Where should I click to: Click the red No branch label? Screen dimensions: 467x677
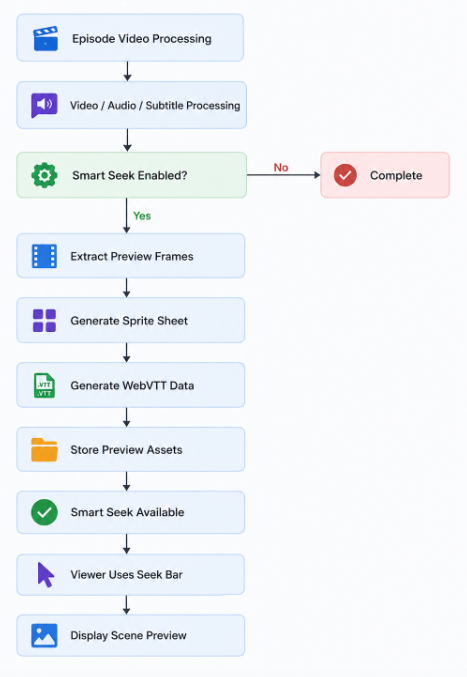(281, 168)
